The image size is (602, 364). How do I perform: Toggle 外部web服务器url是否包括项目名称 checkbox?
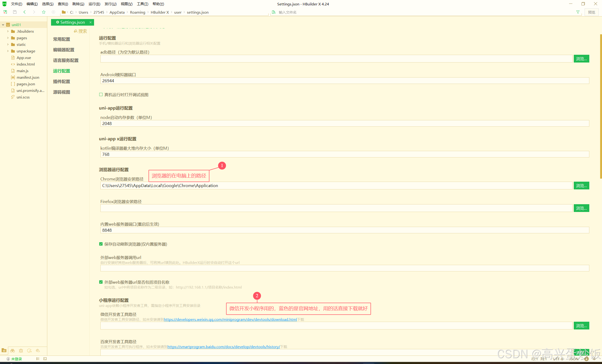click(101, 282)
